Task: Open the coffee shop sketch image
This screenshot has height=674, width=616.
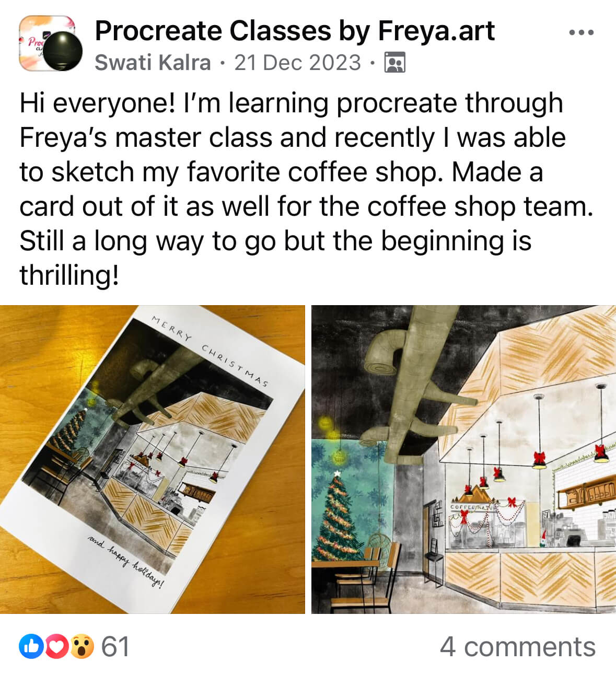Action: click(463, 459)
